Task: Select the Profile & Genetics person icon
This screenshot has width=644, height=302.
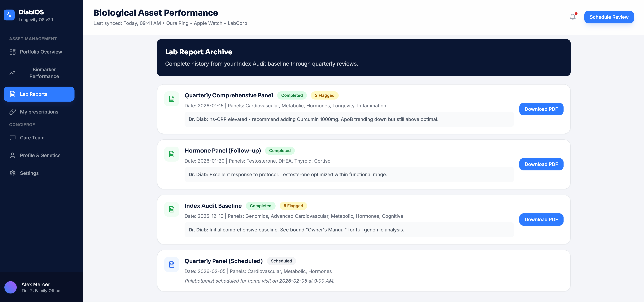Action: 12,155
